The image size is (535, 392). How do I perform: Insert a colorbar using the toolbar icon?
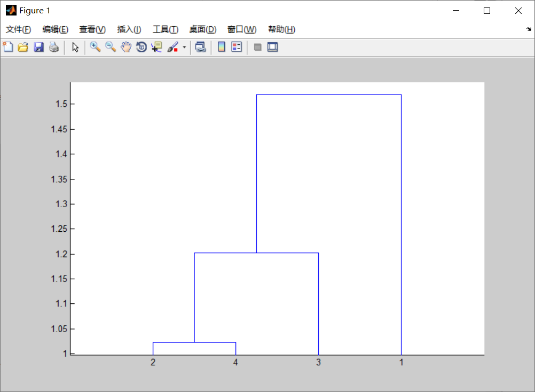coord(222,47)
